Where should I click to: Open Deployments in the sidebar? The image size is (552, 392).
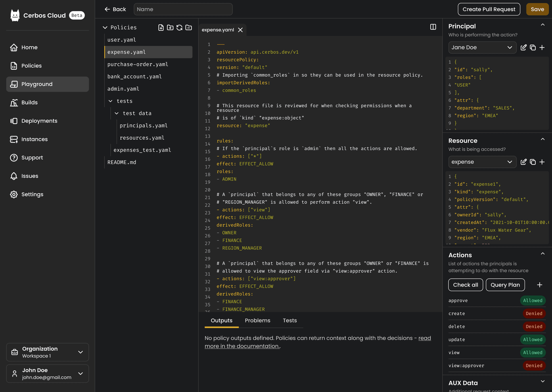pyautogui.click(x=47, y=121)
